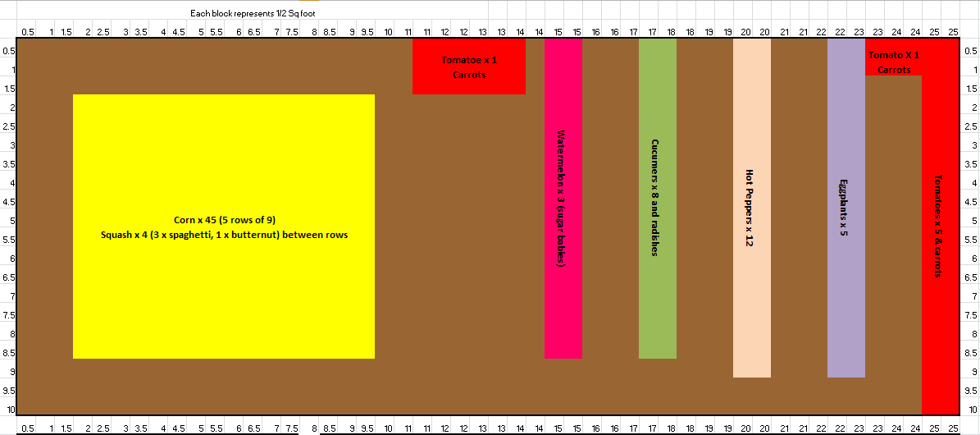
Task: Click the 'Squash x 4' text line
Action: [223, 235]
